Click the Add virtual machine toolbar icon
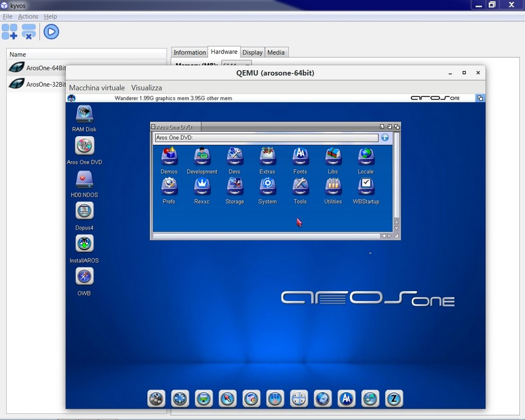Screen dimensions: 525x420 pos(10,32)
